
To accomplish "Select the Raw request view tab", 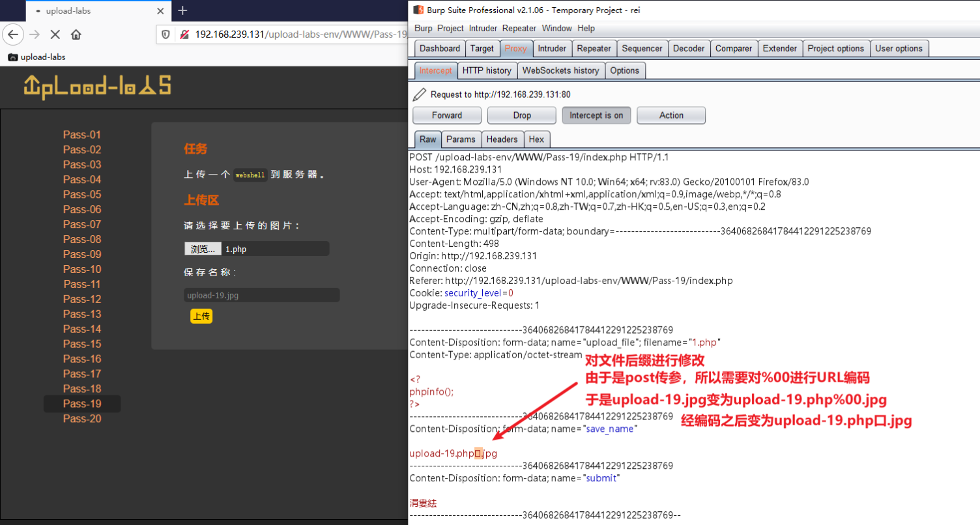I will point(428,139).
